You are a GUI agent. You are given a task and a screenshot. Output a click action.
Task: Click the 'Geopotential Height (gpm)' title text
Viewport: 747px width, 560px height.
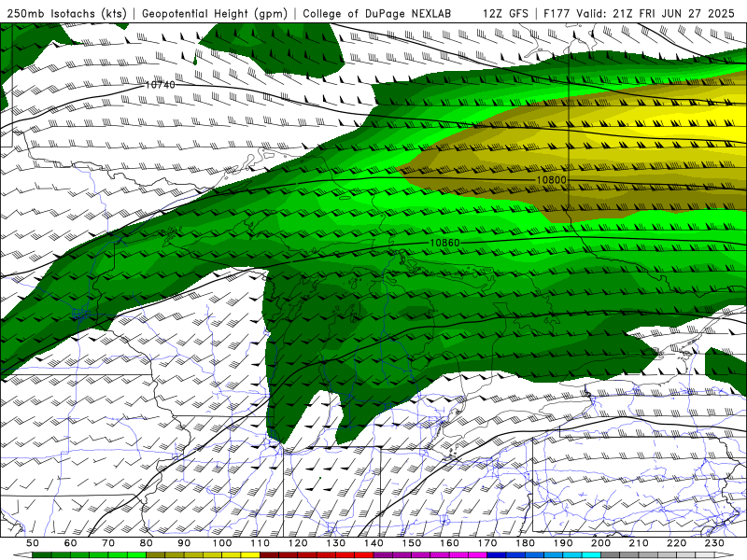point(215,13)
